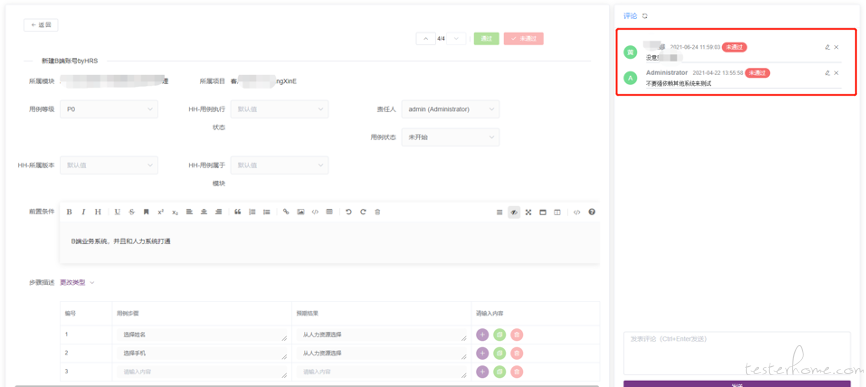Add a step after row 1

482,335
